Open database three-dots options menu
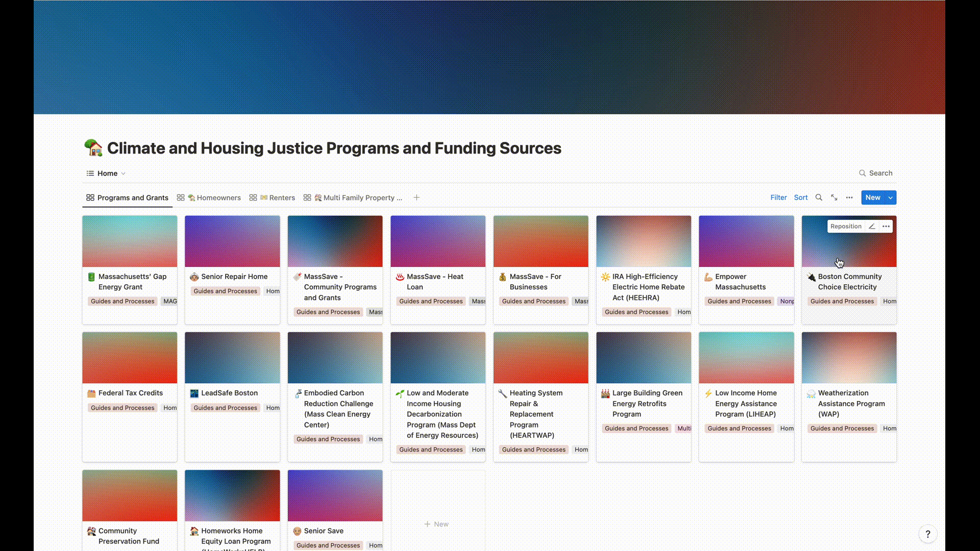 coord(849,197)
